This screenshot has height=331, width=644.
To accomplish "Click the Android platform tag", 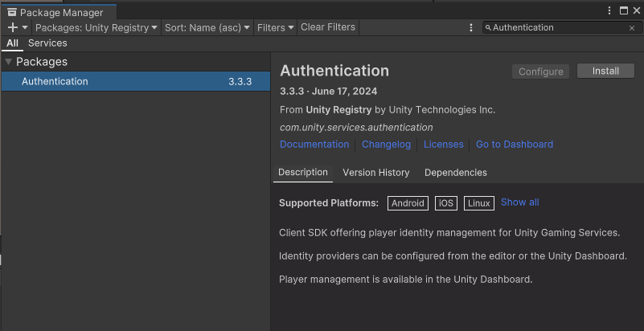I will point(408,203).
